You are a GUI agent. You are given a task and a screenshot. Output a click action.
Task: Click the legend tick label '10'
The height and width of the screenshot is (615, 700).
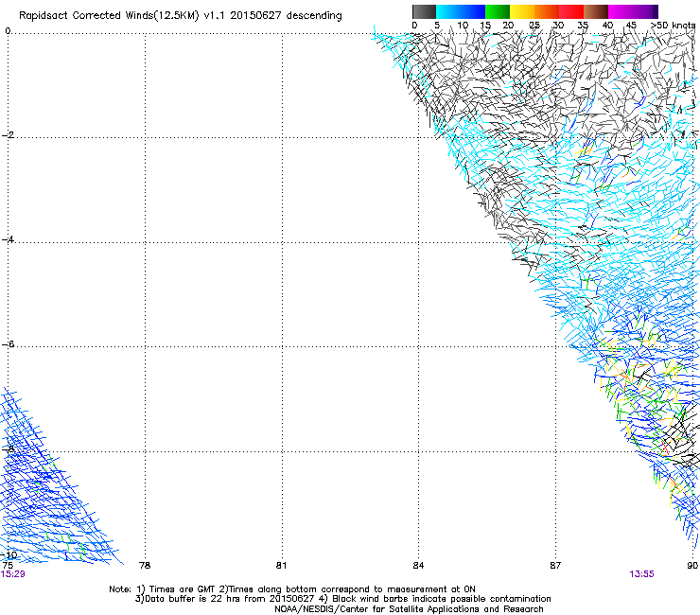tap(463, 26)
